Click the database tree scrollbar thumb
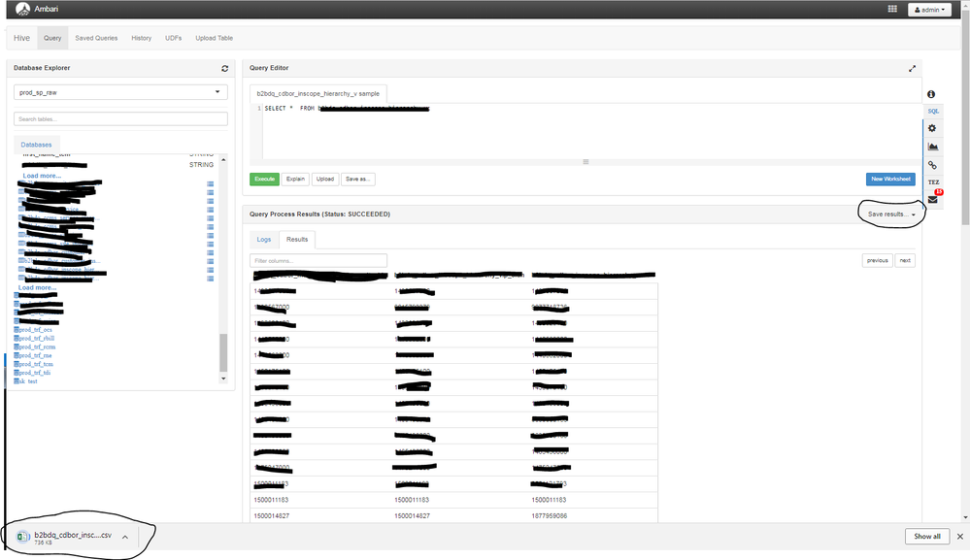The width and height of the screenshot is (970, 560). (223, 353)
